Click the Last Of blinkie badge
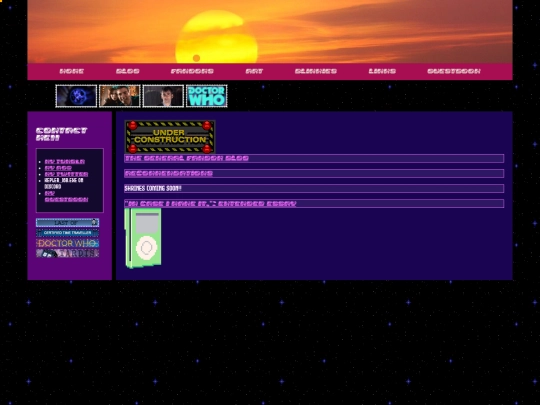The image size is (540, 405). (x=68, y=223)
